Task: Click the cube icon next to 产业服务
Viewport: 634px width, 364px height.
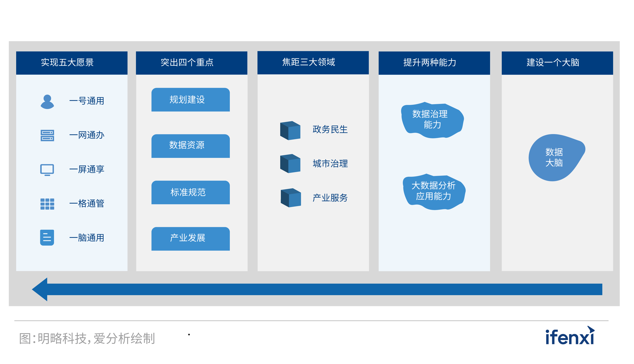Action: click(x=291, y=198)
